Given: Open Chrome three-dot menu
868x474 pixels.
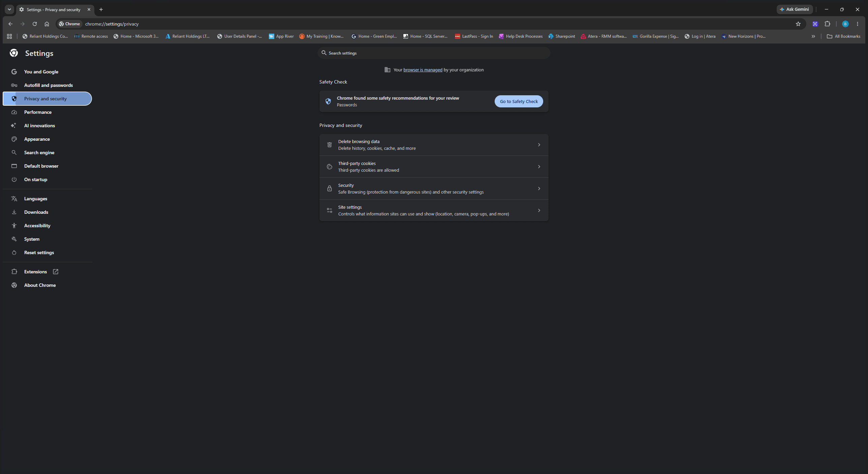Looking at the screenshot, I should click(x=858, y=24).
